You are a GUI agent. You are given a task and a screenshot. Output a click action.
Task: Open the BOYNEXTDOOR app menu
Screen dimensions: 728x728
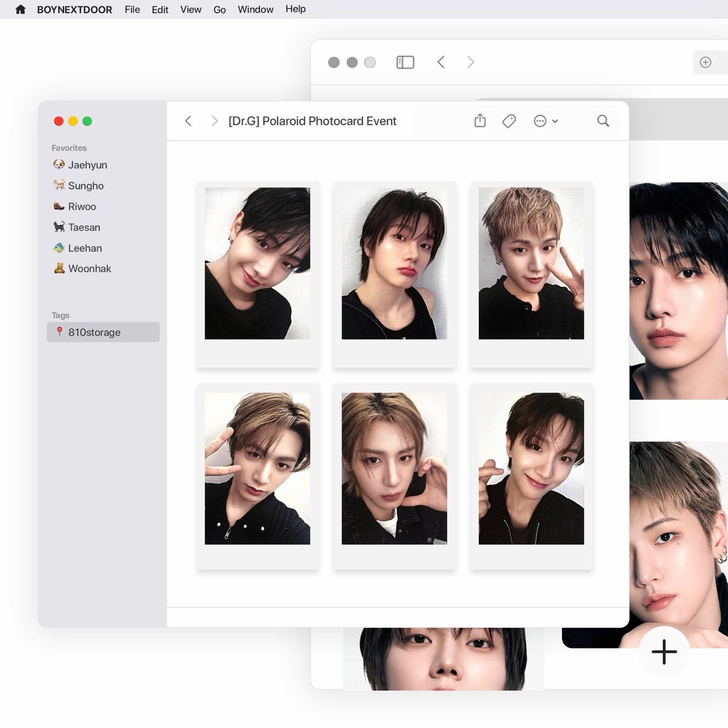pos(74,9)
